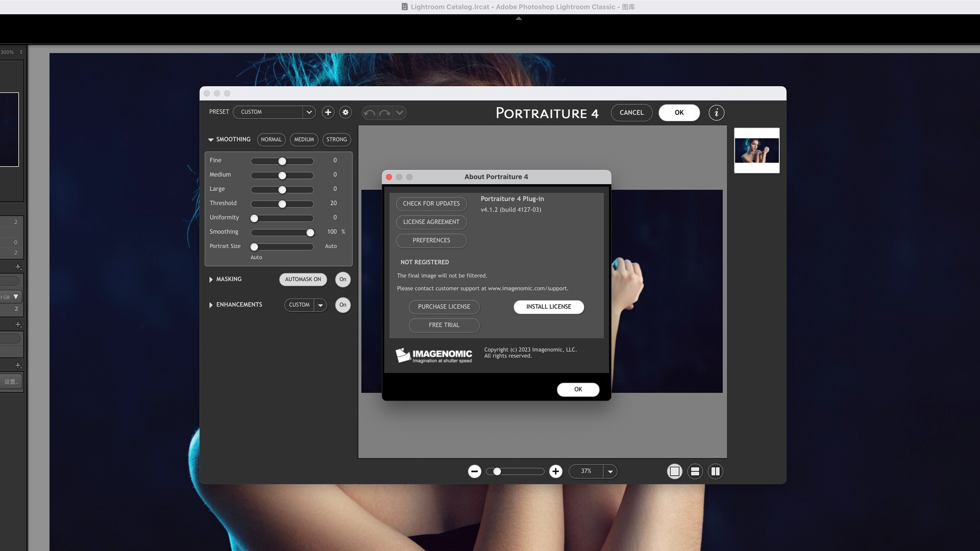
Task: Click Check For Updates button
Action: 431,204
